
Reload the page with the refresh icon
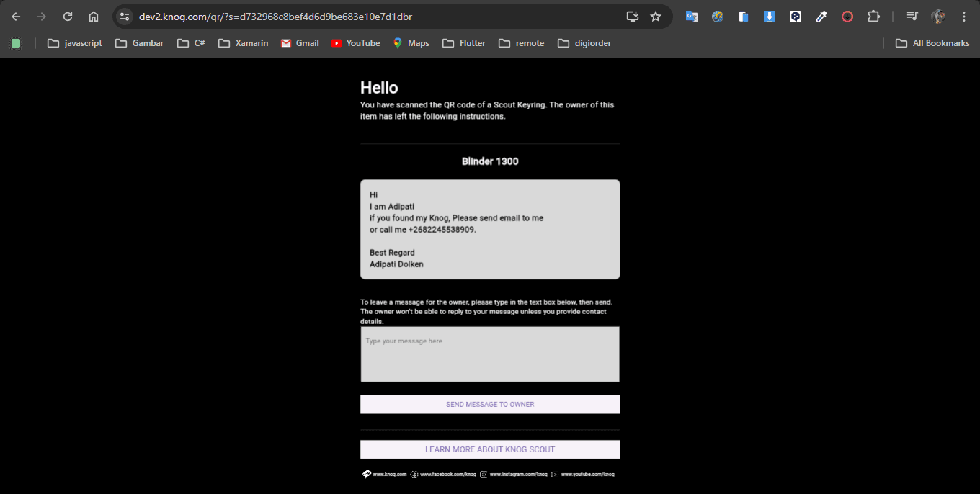[68, 17]
